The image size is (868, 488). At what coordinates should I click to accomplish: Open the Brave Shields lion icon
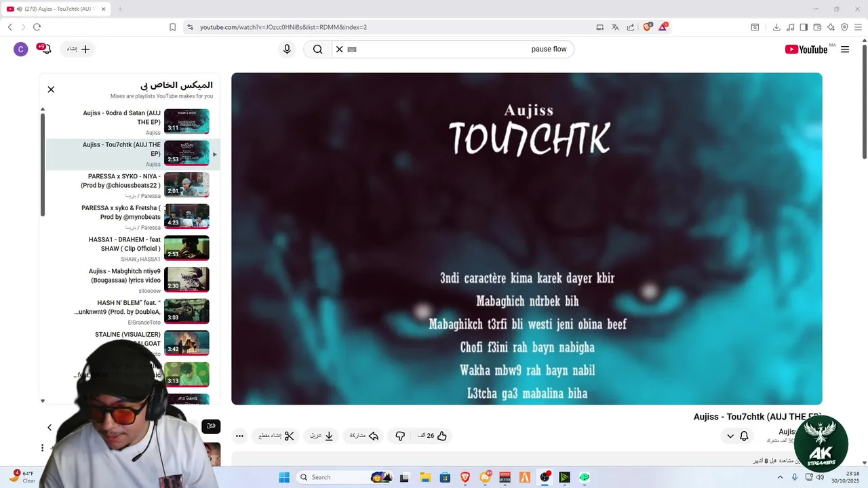coord(647,27)
